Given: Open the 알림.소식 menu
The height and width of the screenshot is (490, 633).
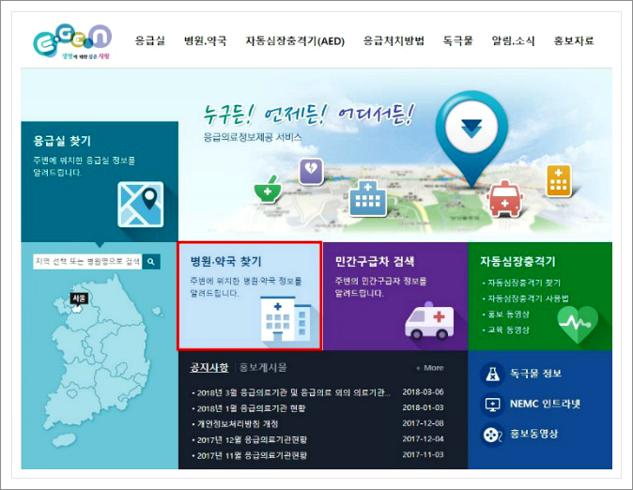Looking at the screenshot, I should [x=513, y=40].
